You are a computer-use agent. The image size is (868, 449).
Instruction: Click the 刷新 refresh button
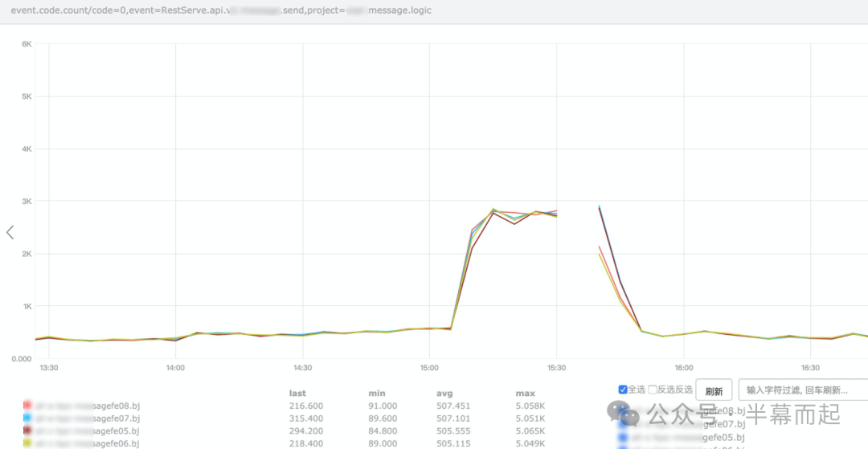click(714, 390)
